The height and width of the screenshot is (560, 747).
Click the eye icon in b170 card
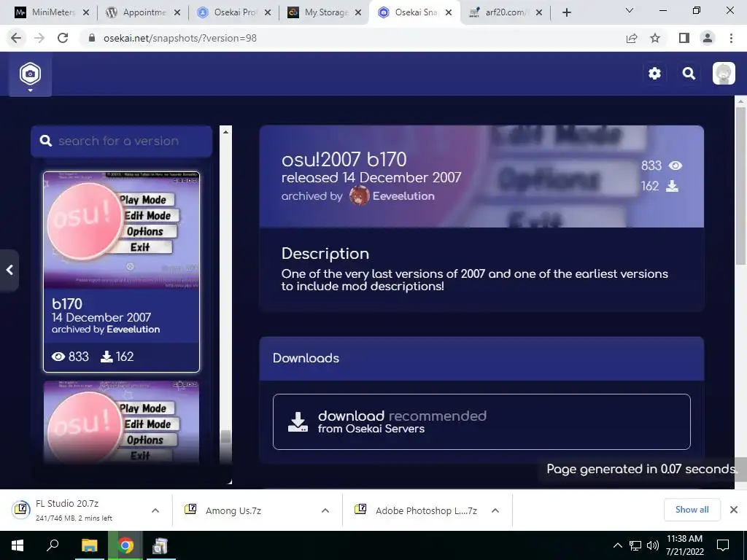(x=58, y=357)
